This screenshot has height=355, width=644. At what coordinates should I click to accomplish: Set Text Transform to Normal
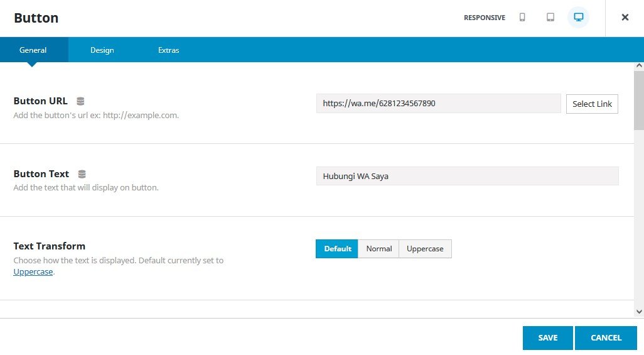(x=378, y=249)
